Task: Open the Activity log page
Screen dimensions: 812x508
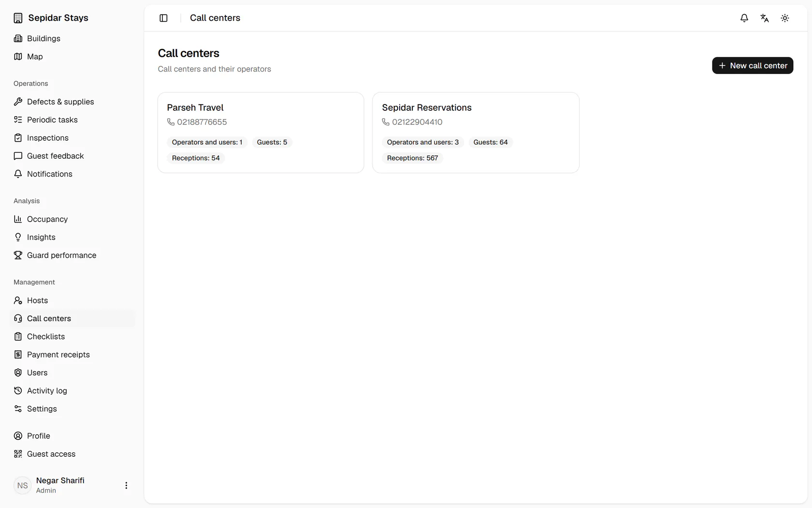Action: [72, 390]
